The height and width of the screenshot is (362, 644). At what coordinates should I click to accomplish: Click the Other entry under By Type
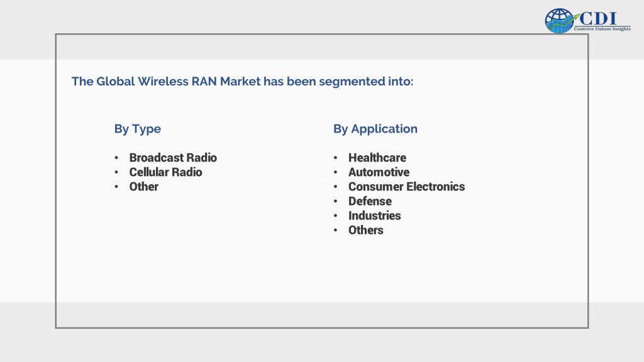(x=144, y=187)
